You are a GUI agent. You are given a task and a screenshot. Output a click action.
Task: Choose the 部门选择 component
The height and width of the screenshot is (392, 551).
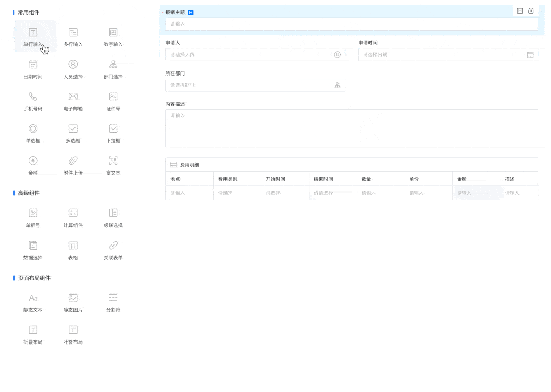point(113,69)
